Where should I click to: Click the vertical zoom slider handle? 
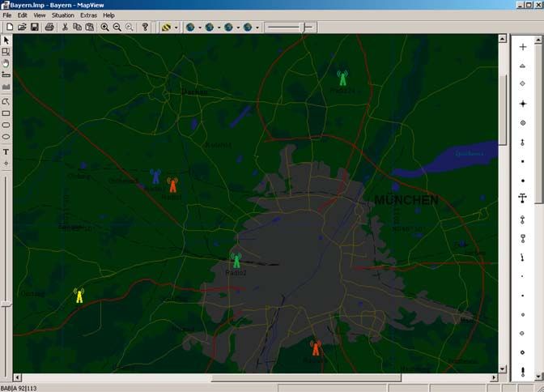pos(6,305)
